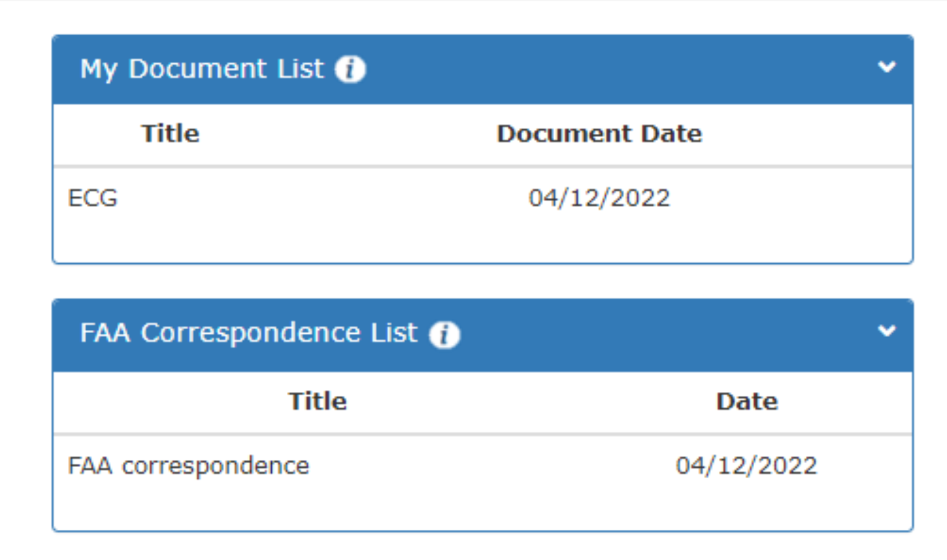Click the FAA correspondence date 04/12/2022
This screenshot has height=560, width=947.
click(x=746, y=465)
